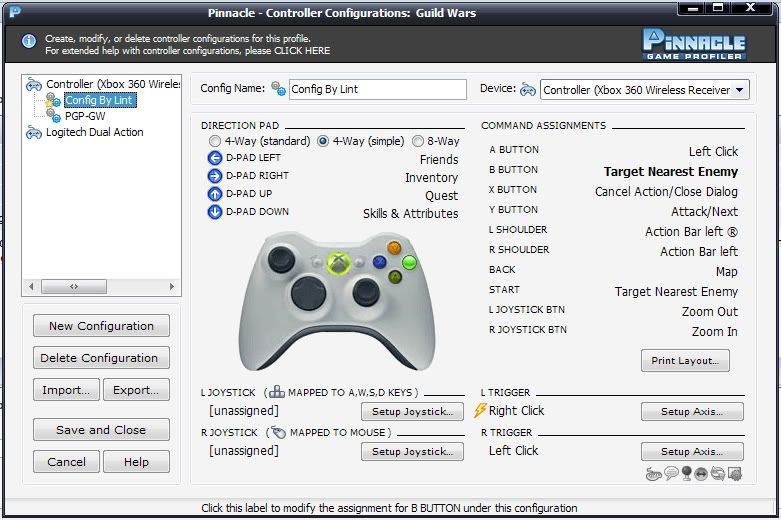Click the WASD keys icon for L Joystick
Viewport: 781px width, 520px height.
276,392
